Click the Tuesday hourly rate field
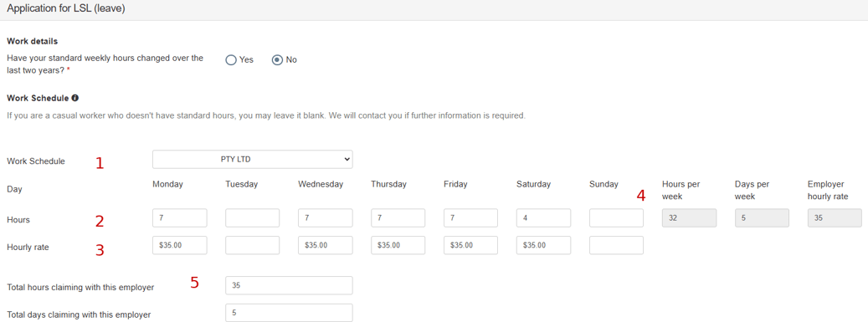868x322 pixels. coord(253,245)
